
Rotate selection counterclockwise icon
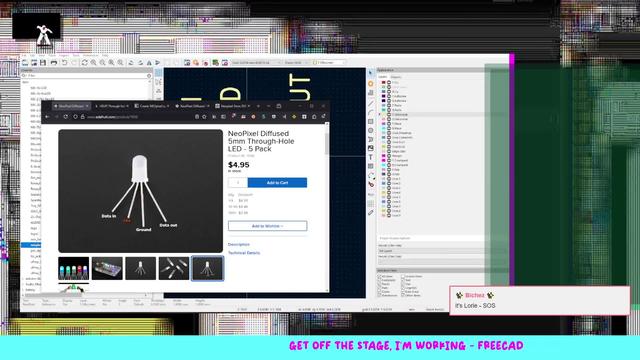131,62
